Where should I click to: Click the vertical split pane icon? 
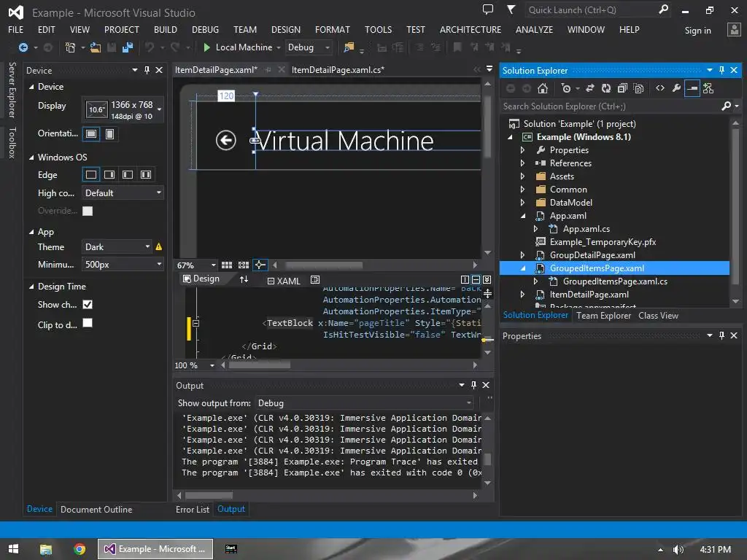point(465,279)
